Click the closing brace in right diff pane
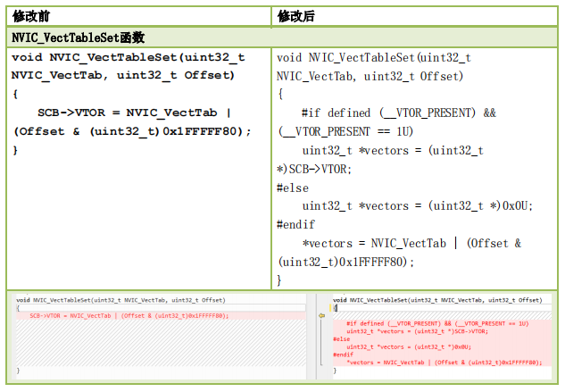The height and width of the screenshot is (392, 565). [335, 371]
